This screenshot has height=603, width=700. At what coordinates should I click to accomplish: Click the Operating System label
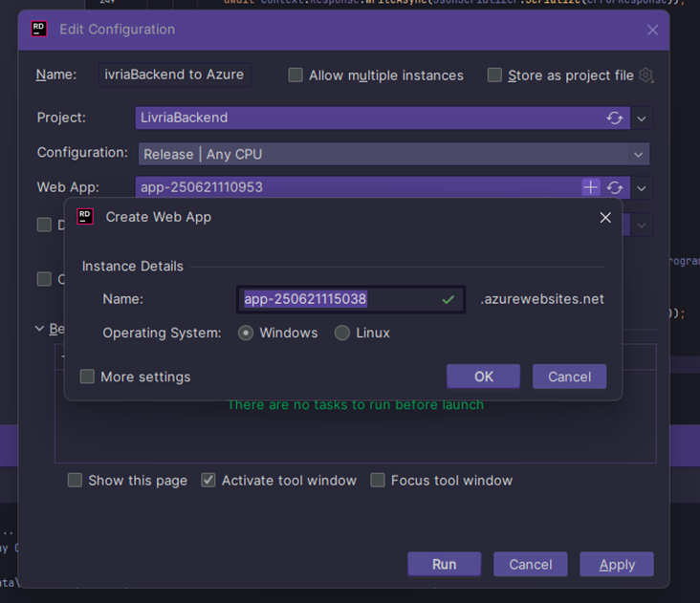162,333
